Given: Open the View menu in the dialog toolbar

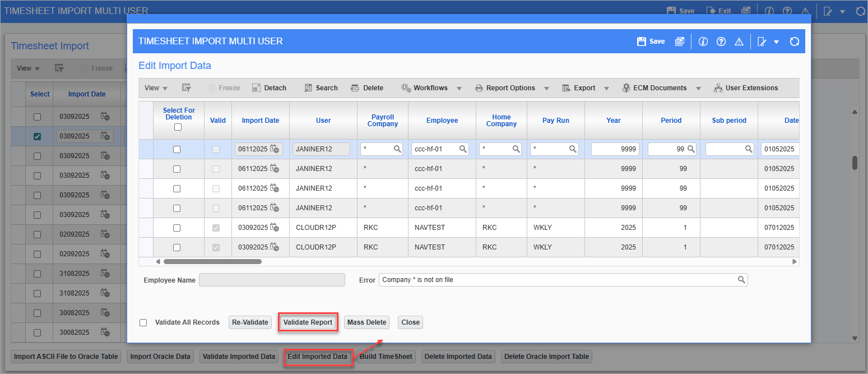Looking at the screenshot, I should click(155, 87).
